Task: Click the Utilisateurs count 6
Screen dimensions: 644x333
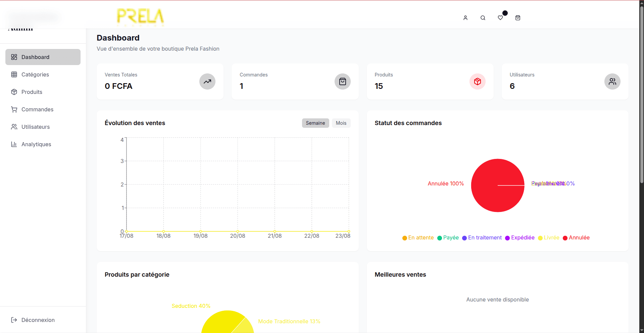Action: [x=512, y=86]
